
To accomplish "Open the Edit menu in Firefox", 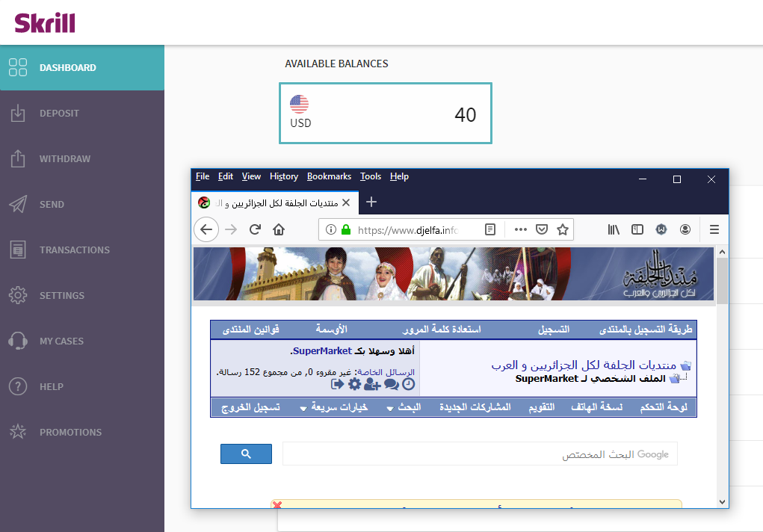I will coord(225,176).
